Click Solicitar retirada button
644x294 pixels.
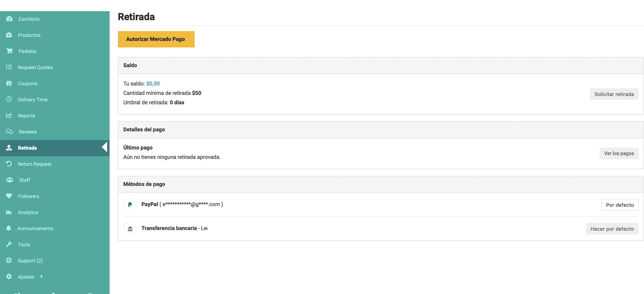[x=614, y=94]
